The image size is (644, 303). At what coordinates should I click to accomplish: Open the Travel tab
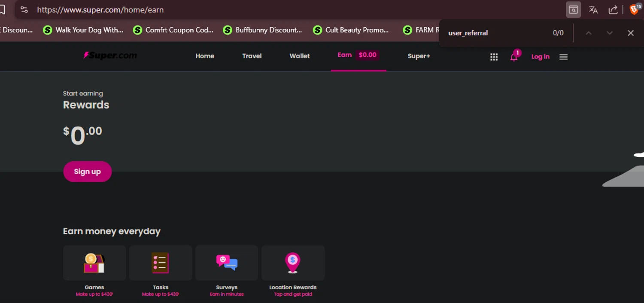click(252, 56)
